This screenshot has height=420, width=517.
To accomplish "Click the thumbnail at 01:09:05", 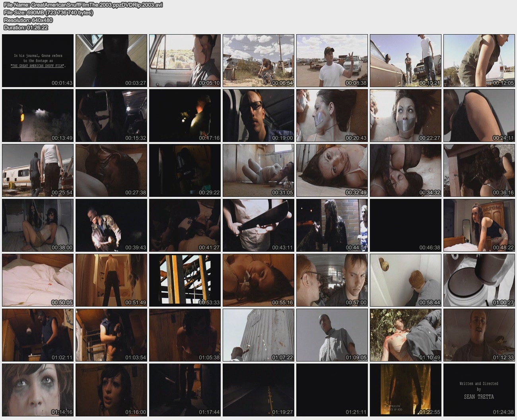I will click(x=332, y=335).
